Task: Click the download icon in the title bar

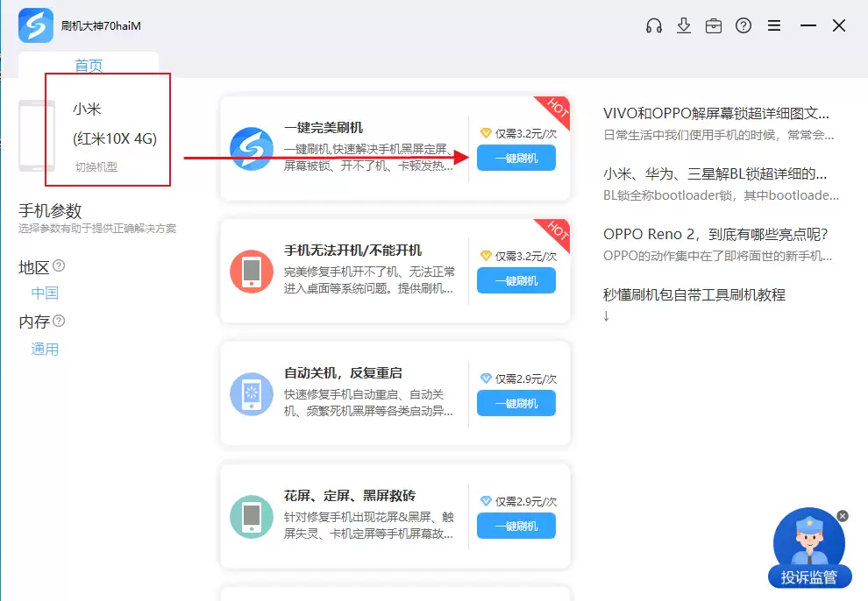Action: coord(684,25)
